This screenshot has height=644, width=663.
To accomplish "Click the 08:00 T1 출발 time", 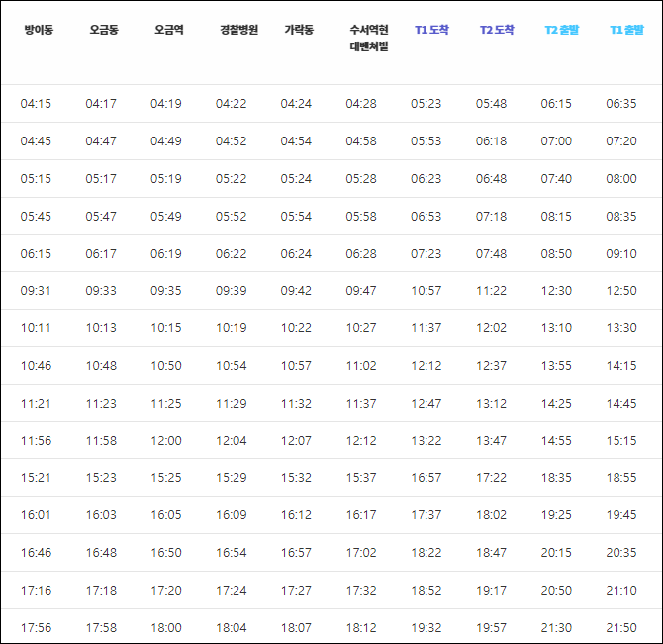I will point(621,179).
